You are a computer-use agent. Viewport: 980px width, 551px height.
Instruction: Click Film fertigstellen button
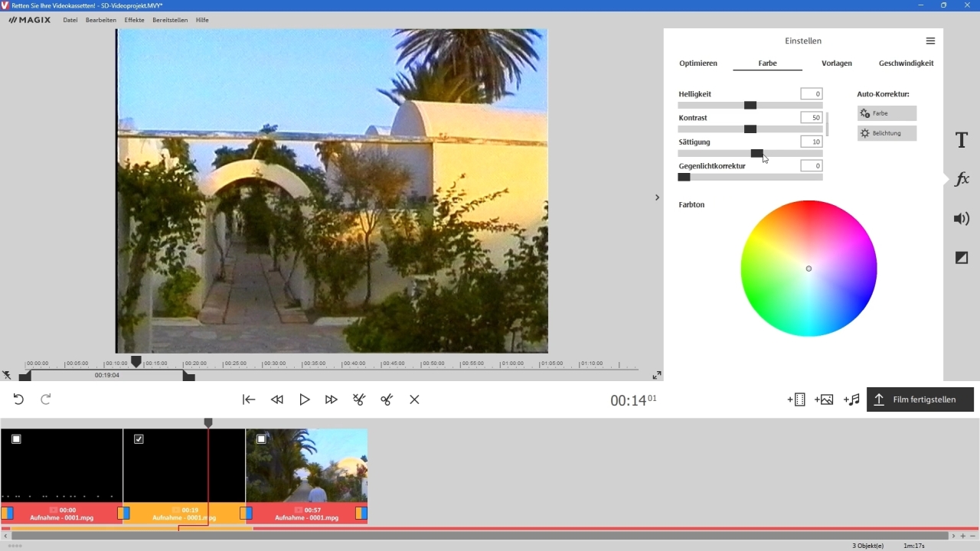click(920, 399)
